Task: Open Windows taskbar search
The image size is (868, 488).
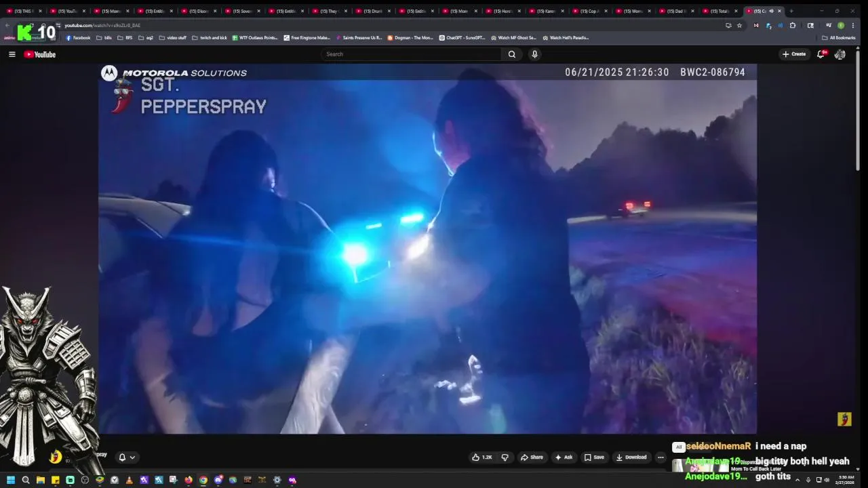Action: [x=26, y=480]
